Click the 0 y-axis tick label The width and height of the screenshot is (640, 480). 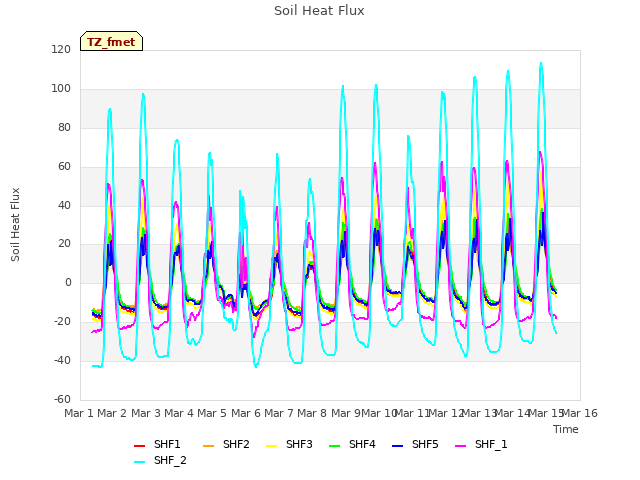(68, 282)
